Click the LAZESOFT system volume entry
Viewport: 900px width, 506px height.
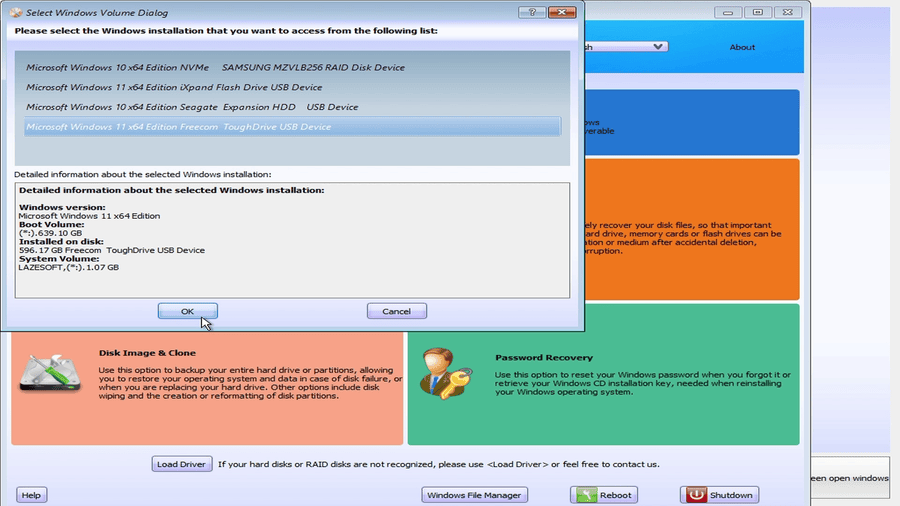[68, 267]
